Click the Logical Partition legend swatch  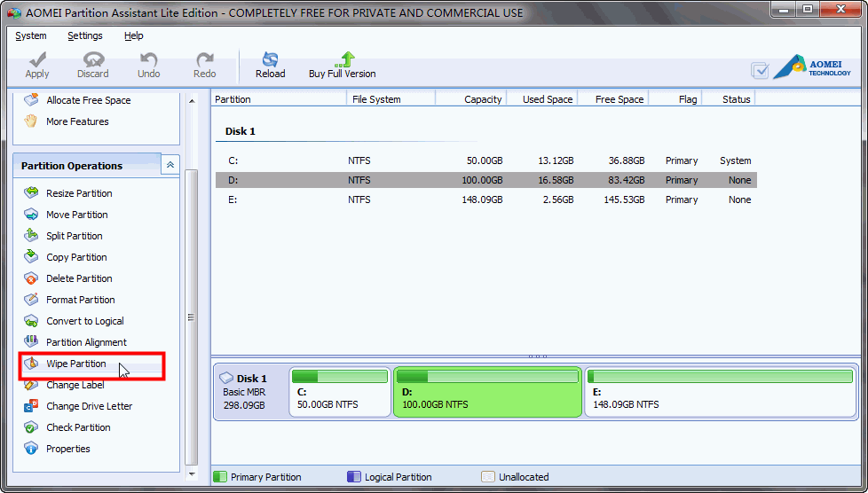[354, 476]
